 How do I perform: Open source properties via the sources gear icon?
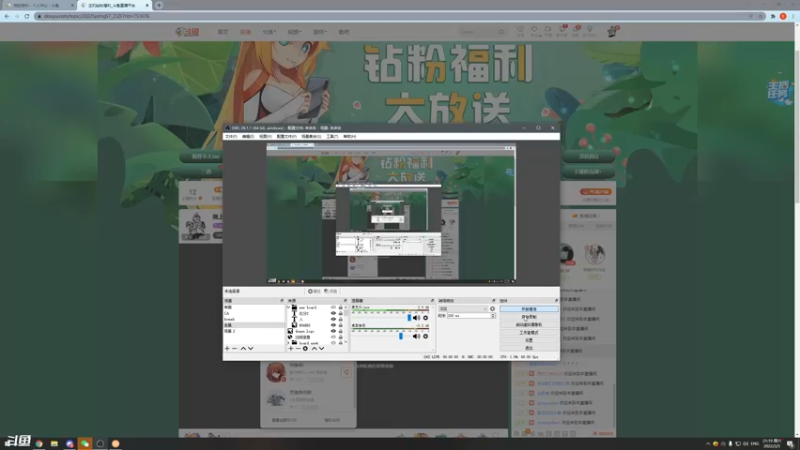click(x=305, y=348)
